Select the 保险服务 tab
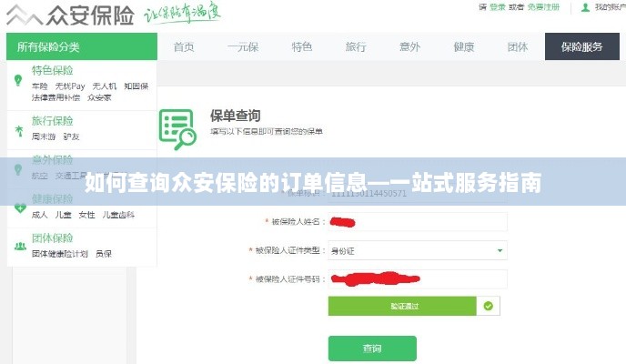 [582, 46]
